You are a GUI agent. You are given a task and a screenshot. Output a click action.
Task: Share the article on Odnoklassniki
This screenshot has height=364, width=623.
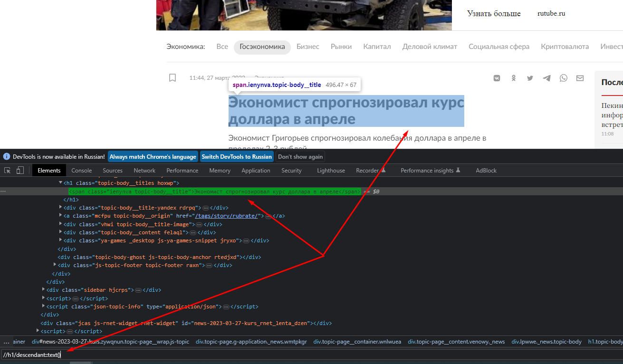tap(514, 78)
